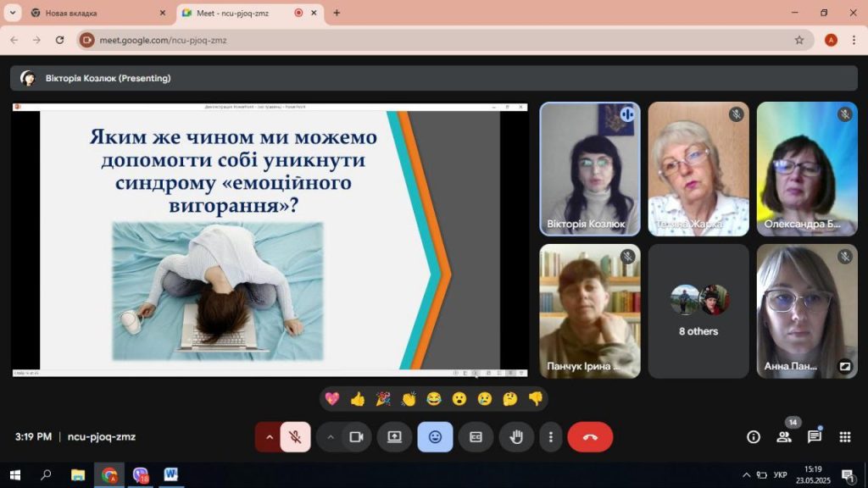This screenshot has width=868, height=488.
Task: Unmute the microphone in Meet
Action: click(x=295, y=437)
